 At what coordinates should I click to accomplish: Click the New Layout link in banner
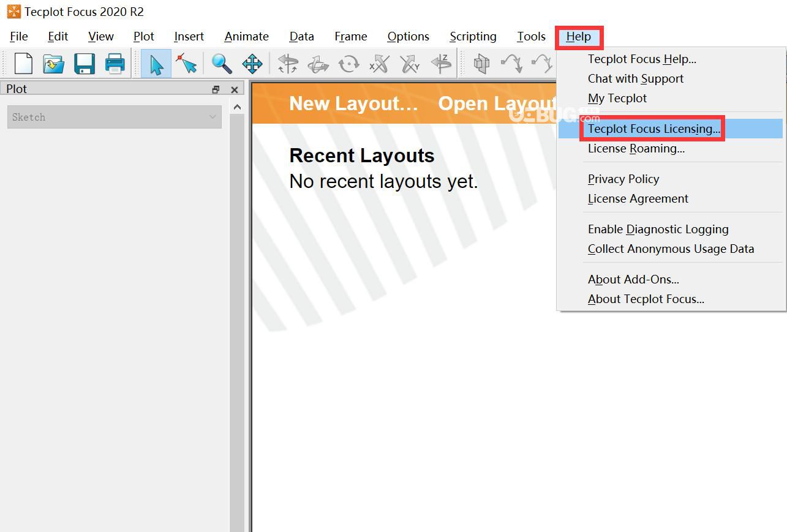coord(353,103)
